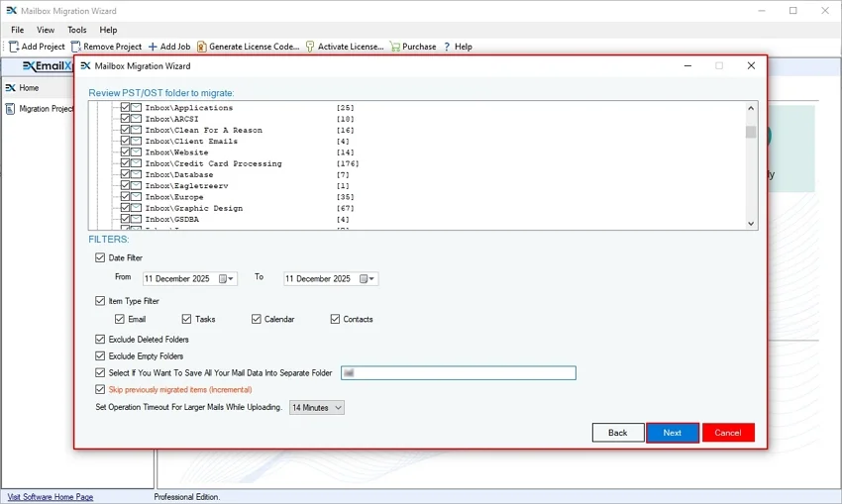Click the To date text field

318,278
